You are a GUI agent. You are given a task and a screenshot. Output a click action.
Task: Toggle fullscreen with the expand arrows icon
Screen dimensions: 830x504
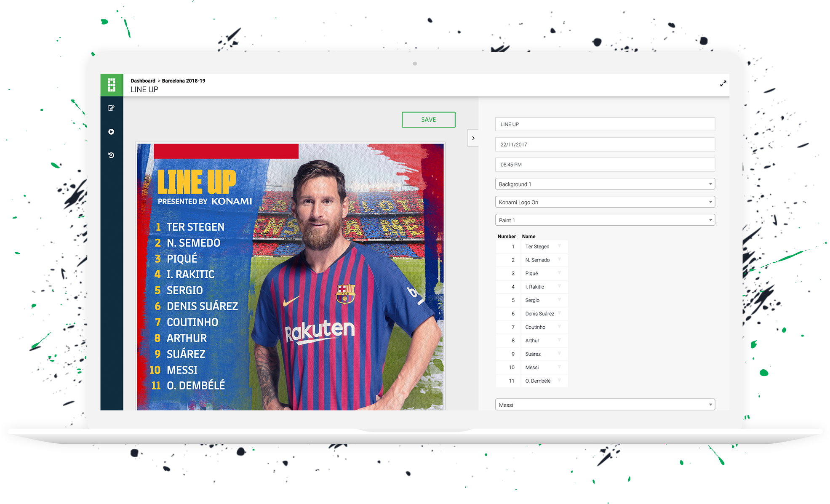[x=723, y=84]
